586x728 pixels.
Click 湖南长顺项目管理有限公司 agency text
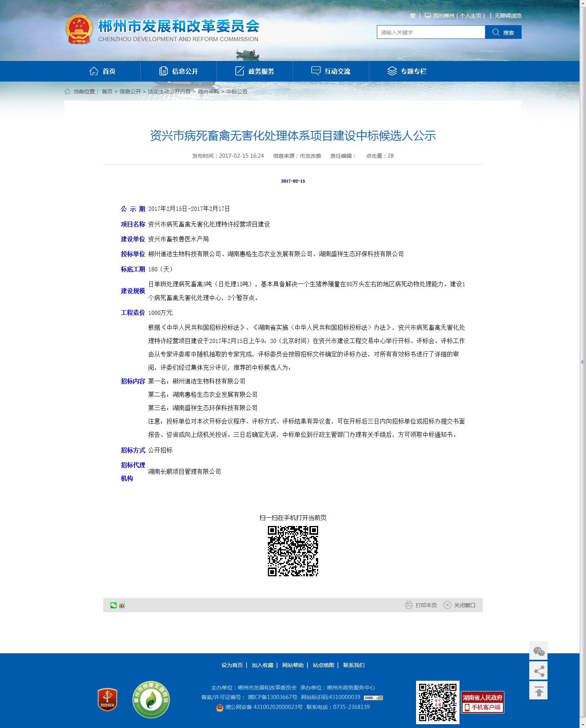pyautogui.click(x=184, y=472)
